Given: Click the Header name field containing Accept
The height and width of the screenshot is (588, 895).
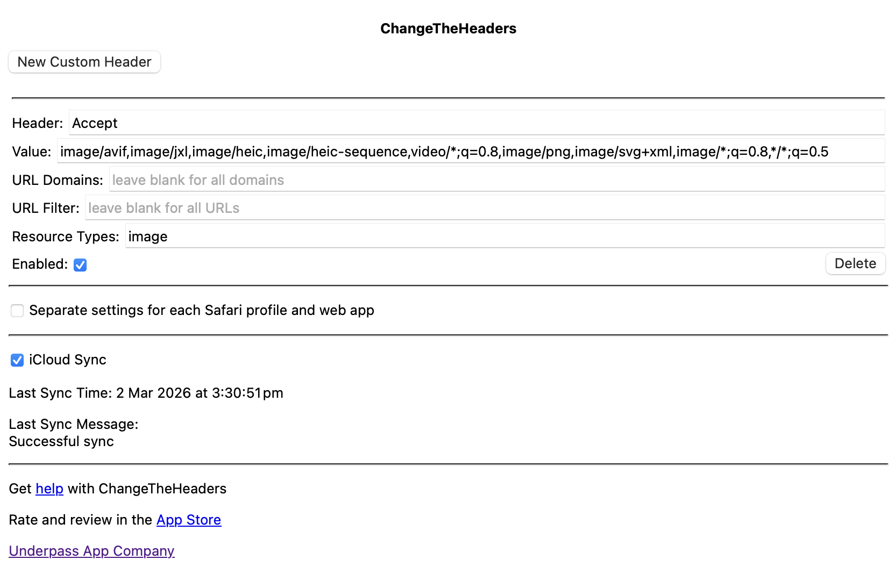Looking at the screenshot, I should [x=476, y=123].
